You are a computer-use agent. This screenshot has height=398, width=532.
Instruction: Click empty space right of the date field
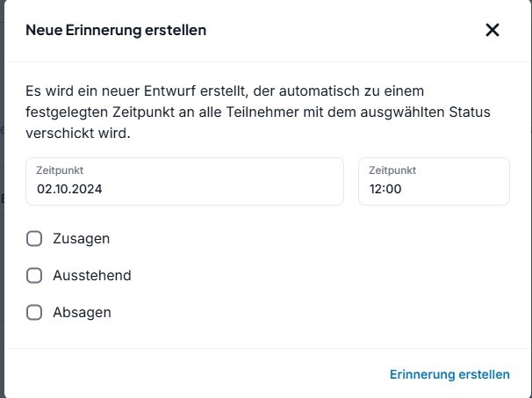[351, 181]
